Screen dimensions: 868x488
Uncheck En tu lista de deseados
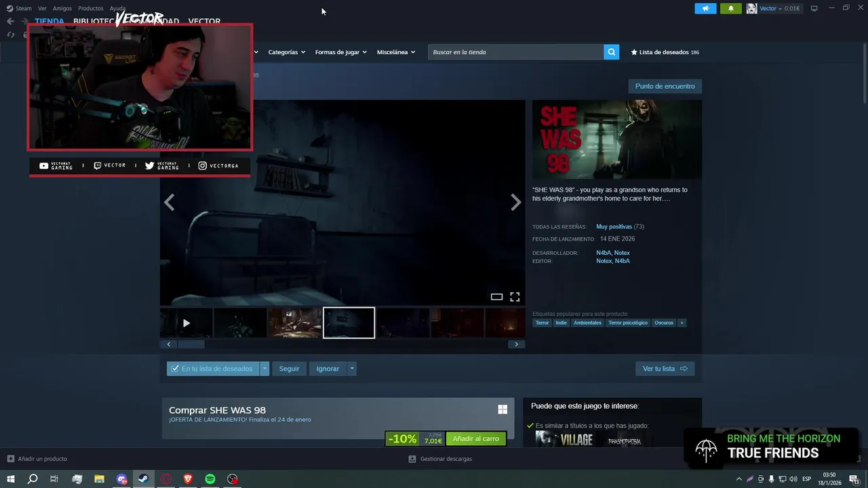213,369
